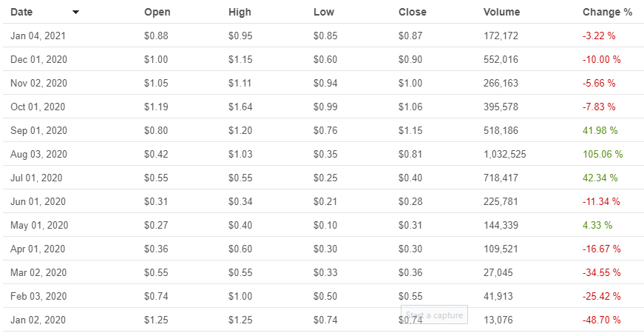Click the Start a capture overlay
Image resolution: width=644 pixels, height=333 pixels.
435,315
